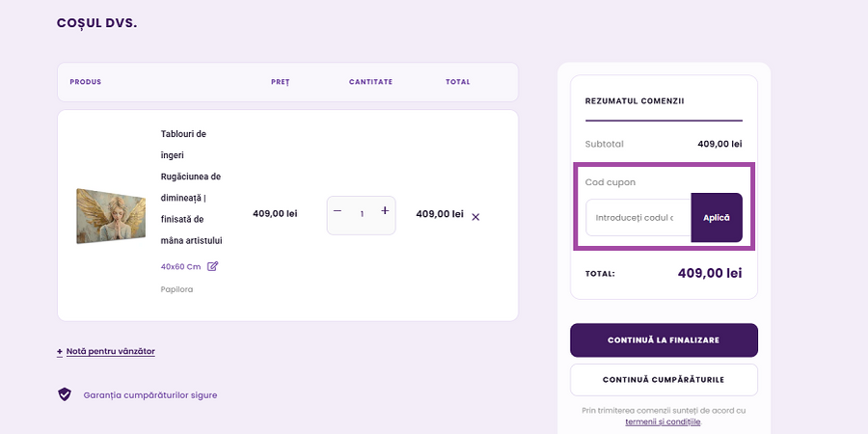The width and height of the screenshot is (868, 434).
Task: Remove product using the X icon
Action: pyautogui.click(x=475, y=217)
